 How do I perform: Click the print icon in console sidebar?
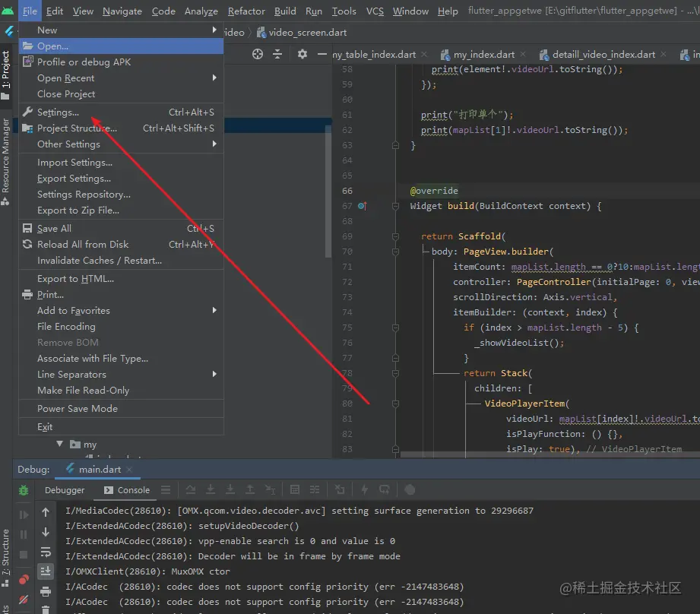(x=46, y=591)
